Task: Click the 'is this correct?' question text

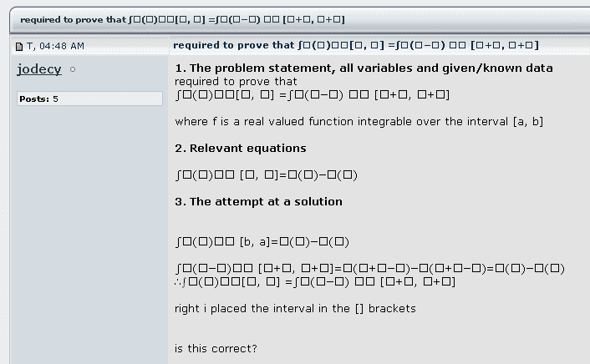Action: pos(216,349)
